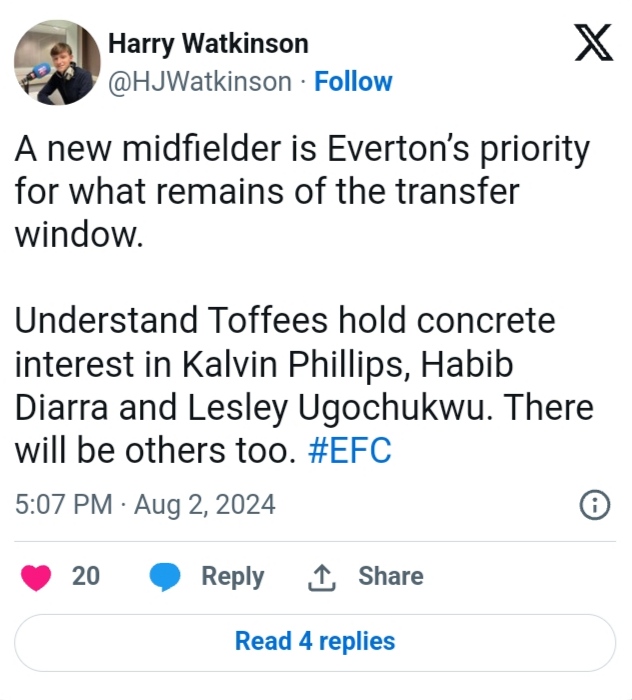
Task: Click the heart like icon
Action: coord(37,576)
